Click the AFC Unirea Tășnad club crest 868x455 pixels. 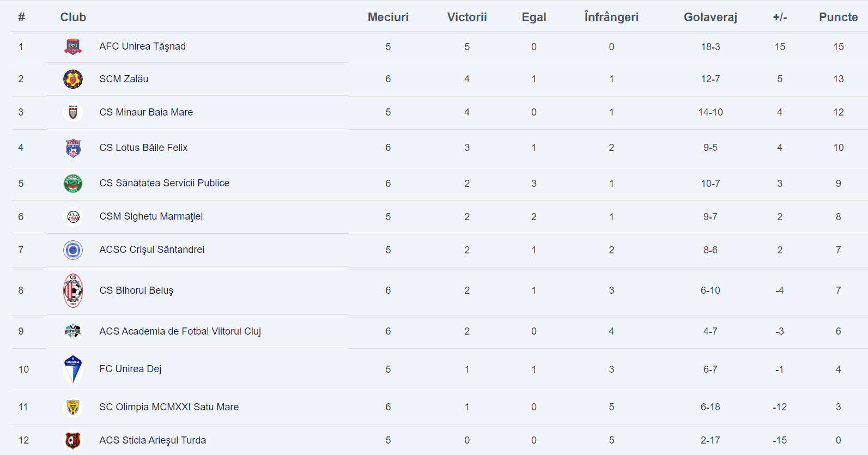(x=73, y=47)
